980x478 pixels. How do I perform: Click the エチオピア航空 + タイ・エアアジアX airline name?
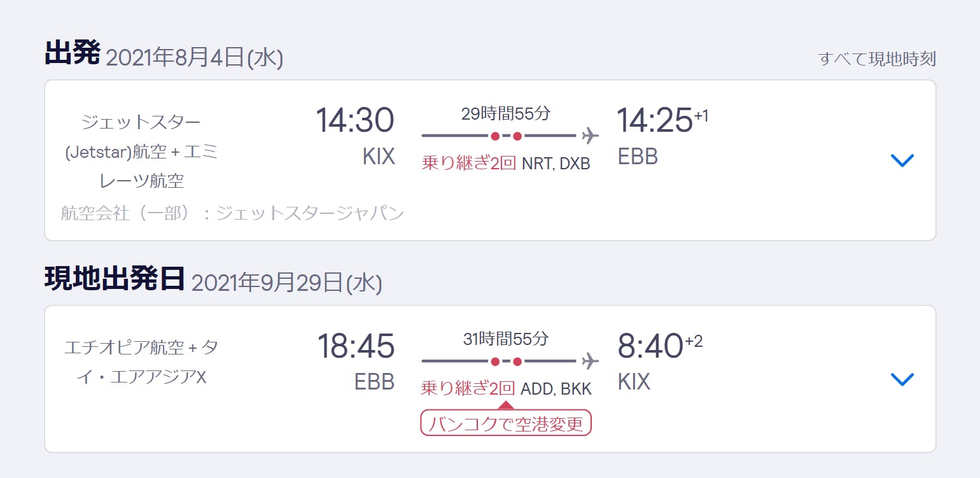point(141,362)
